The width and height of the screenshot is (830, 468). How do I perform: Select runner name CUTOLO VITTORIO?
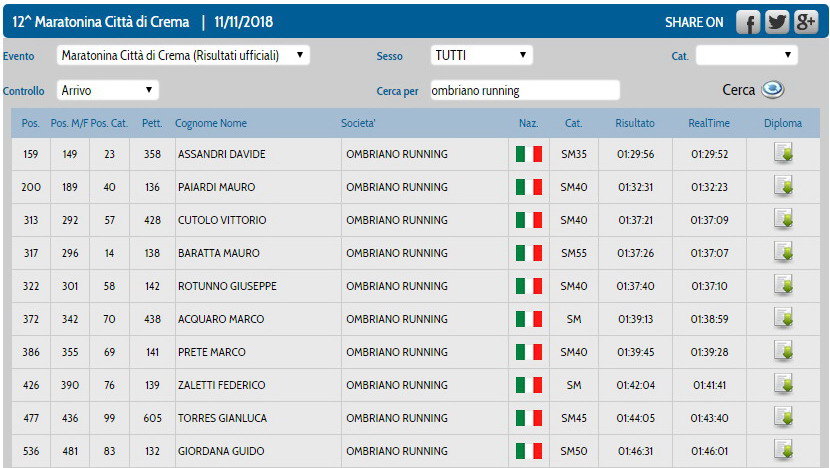[222, 220]
